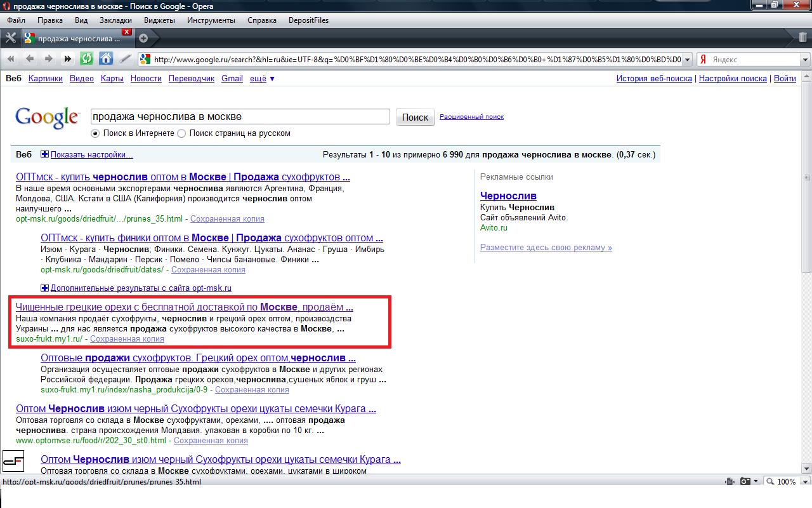Open the Закладки menu
The image size is (812, 508).
point(115,20)
